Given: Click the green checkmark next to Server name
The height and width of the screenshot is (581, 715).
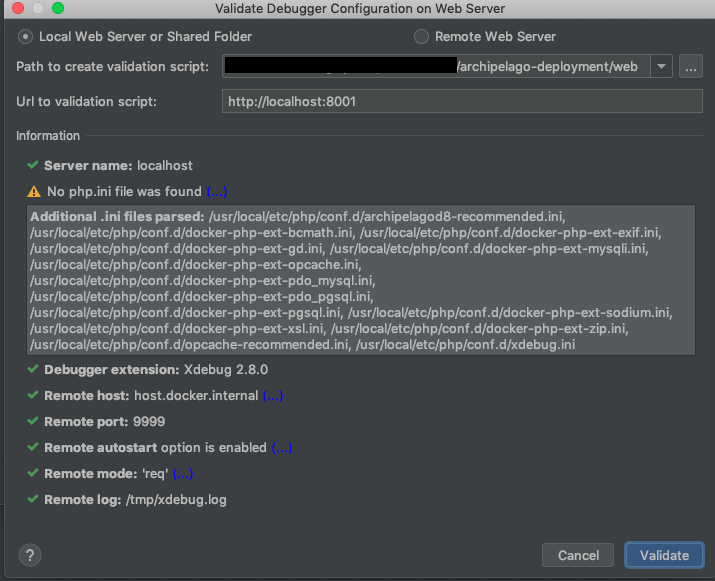Looking at the screenshot, I should (x=34, y=165).
